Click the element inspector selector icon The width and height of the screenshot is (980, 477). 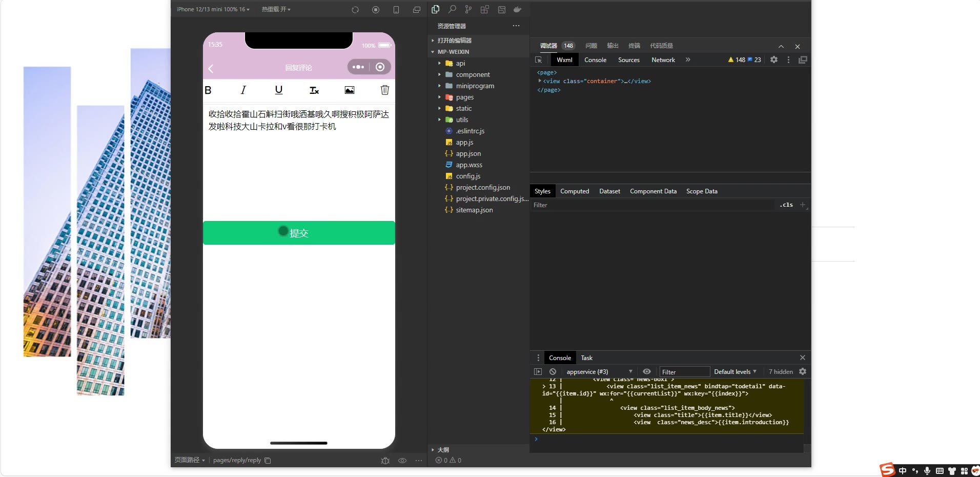pos(538,60)
